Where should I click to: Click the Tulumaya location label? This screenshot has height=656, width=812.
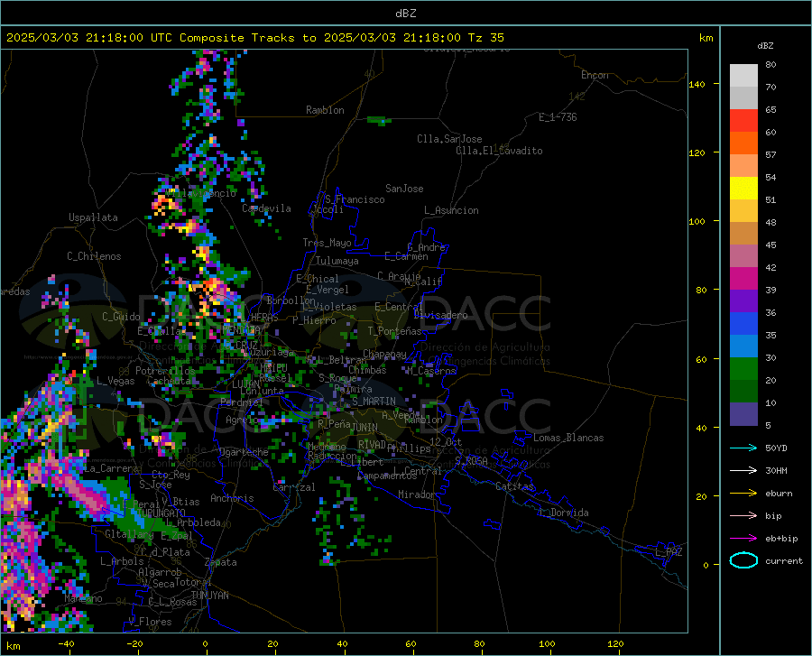[337, 261]
